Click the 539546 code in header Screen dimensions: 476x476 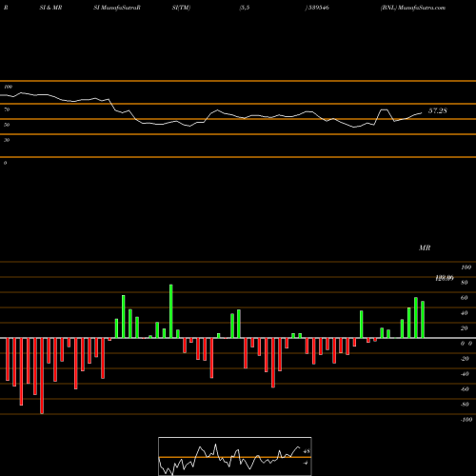pos(318,8)
